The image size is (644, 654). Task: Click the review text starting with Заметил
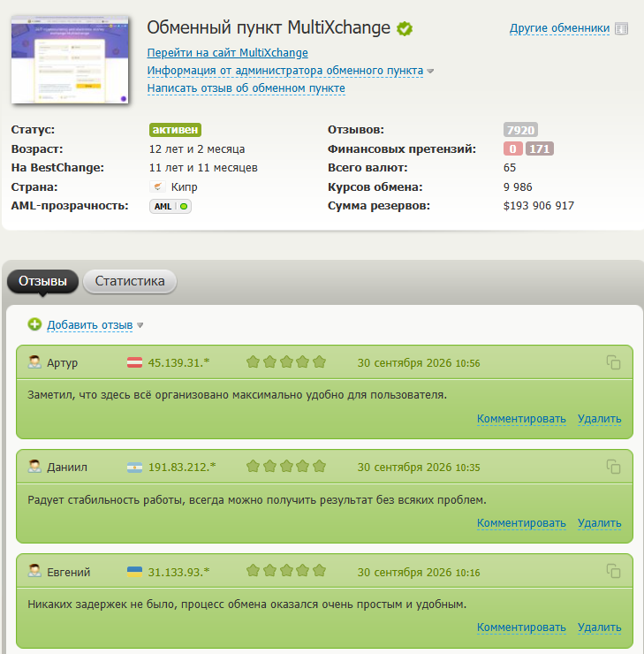point(237,394)
